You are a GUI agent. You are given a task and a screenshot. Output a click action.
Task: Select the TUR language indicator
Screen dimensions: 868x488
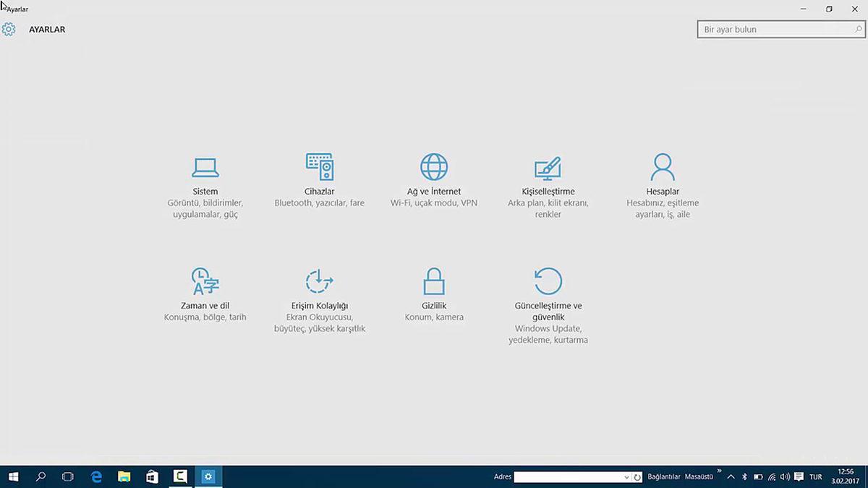(x=815, y=476)
